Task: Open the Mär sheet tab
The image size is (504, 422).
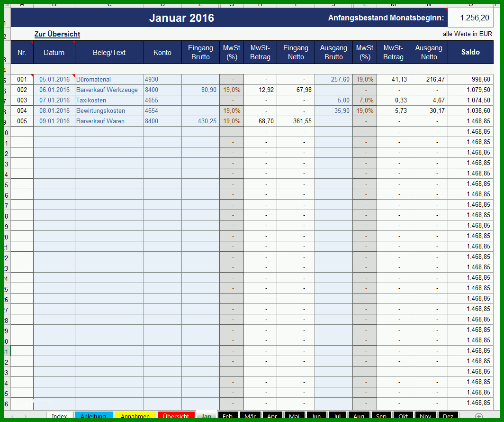Action: coord(250,416)
